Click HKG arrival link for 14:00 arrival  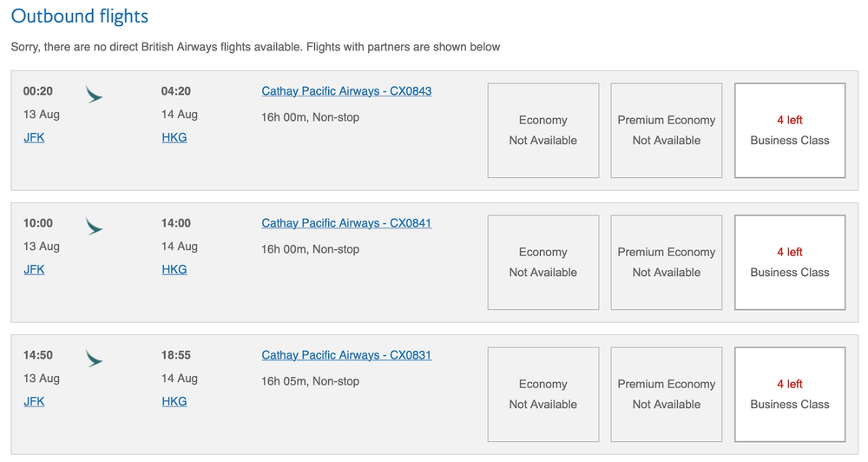point(174,269)
